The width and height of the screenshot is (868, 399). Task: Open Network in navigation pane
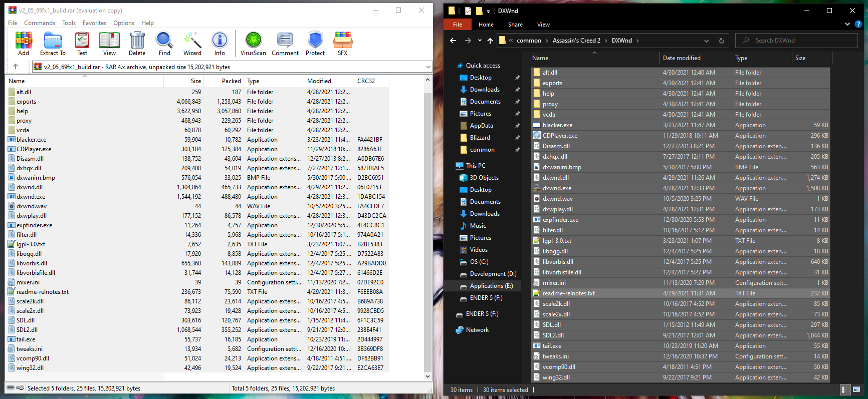click(477, 330)
